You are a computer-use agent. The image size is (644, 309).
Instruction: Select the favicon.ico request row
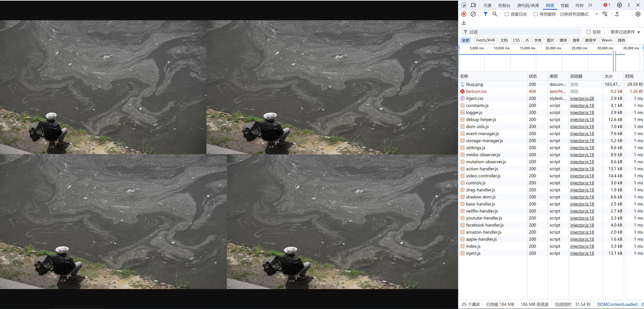[551, 91]
